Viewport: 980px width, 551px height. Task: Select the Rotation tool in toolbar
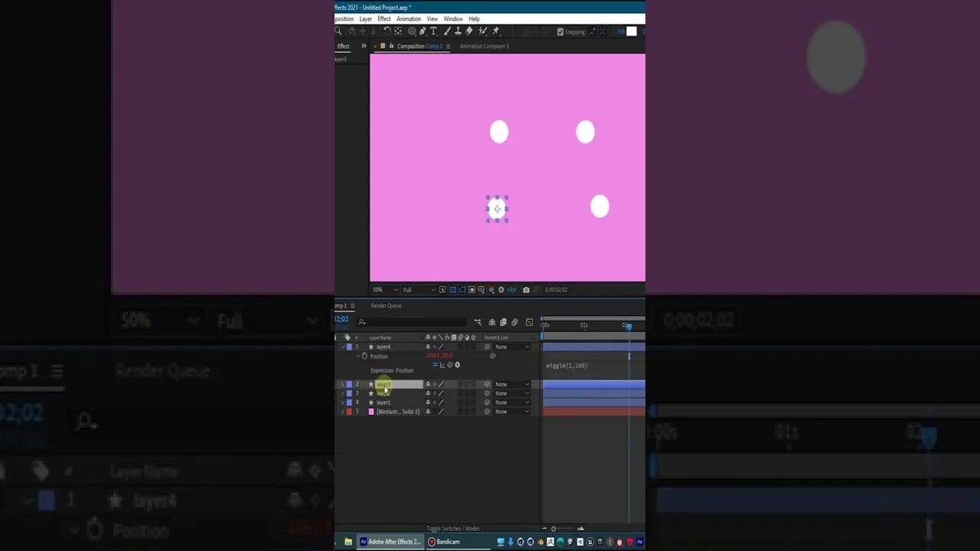click(x=387, y=31)
